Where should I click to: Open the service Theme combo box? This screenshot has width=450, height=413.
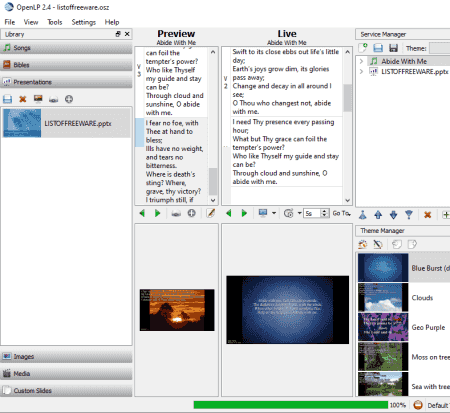click(x=439, y=48)
